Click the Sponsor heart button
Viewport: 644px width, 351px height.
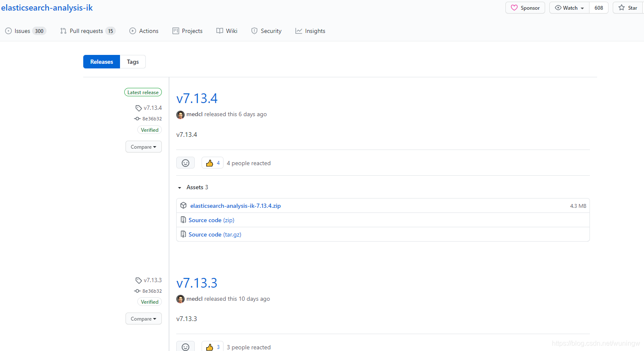tap(525, 8)
